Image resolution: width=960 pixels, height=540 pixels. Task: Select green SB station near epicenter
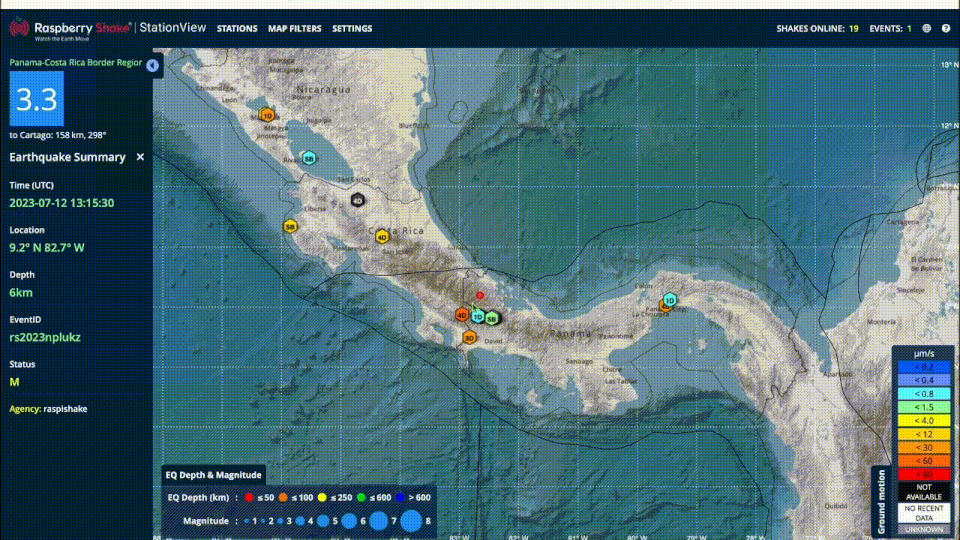491,318
